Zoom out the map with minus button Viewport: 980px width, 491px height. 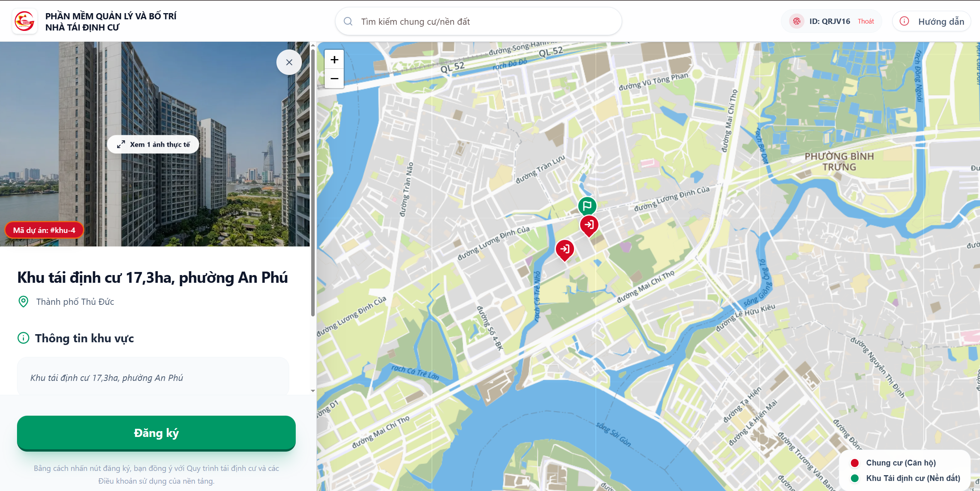coord(334,78)
